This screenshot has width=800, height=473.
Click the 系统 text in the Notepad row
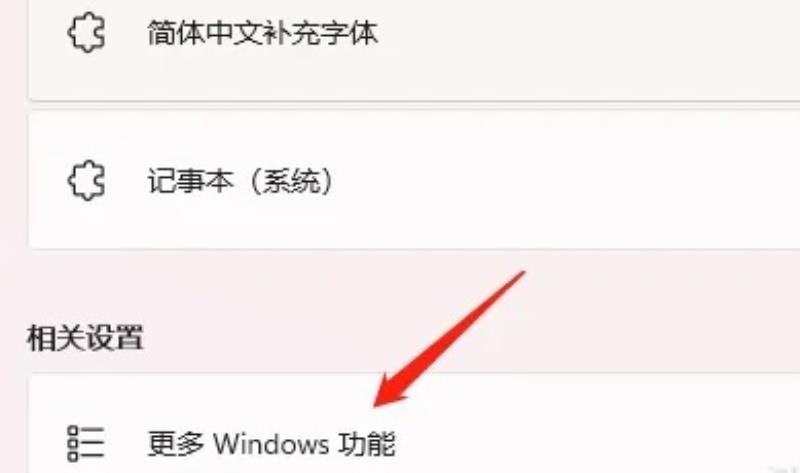292,181
